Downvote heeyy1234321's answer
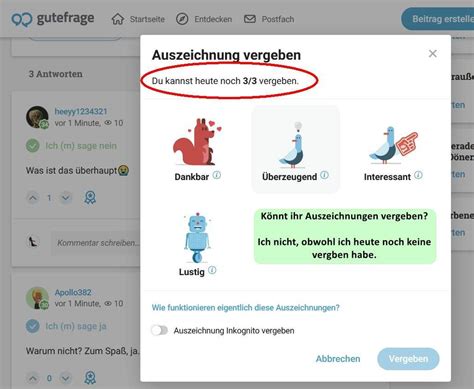This screenshot has height=389, width=474. [66, 198]
